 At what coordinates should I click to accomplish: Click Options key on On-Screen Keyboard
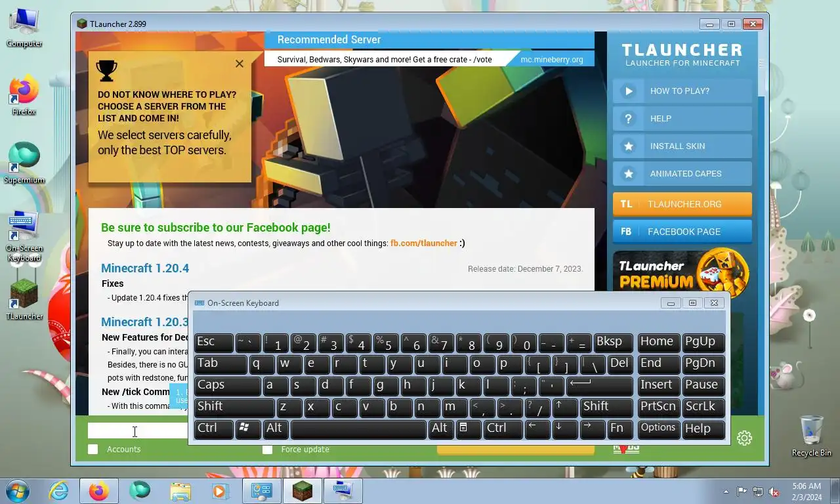tap(658, 429)
